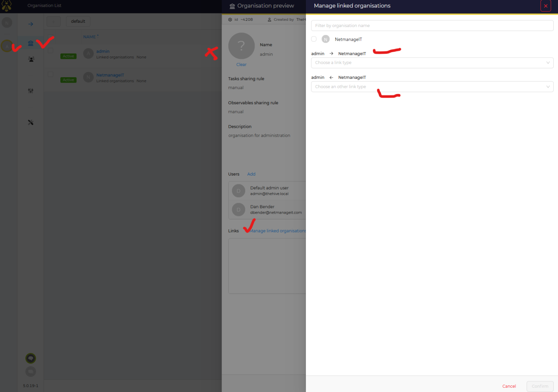The image size is (558, 392).
Task: Open the Users group icon in sidebar
Action: (x=31, y=59)
